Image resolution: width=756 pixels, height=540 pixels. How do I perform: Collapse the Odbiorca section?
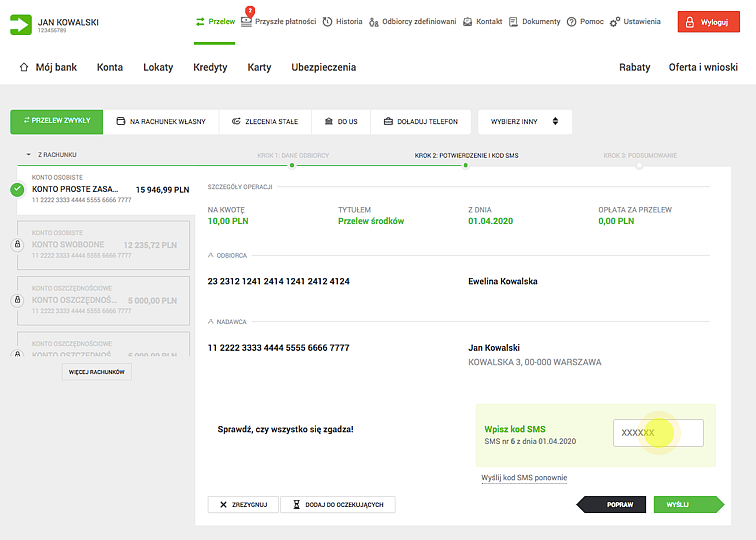point(211,255)
